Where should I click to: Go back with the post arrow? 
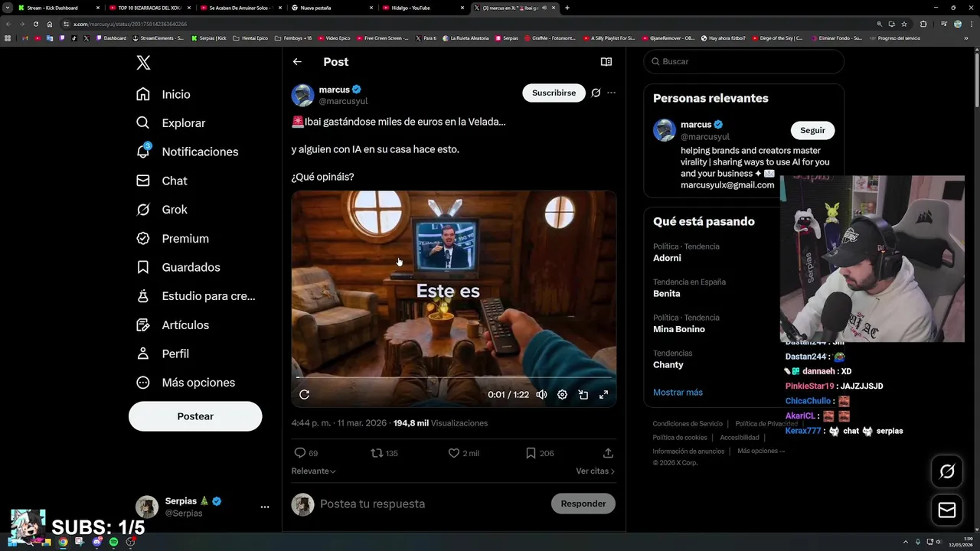point(297,62)
